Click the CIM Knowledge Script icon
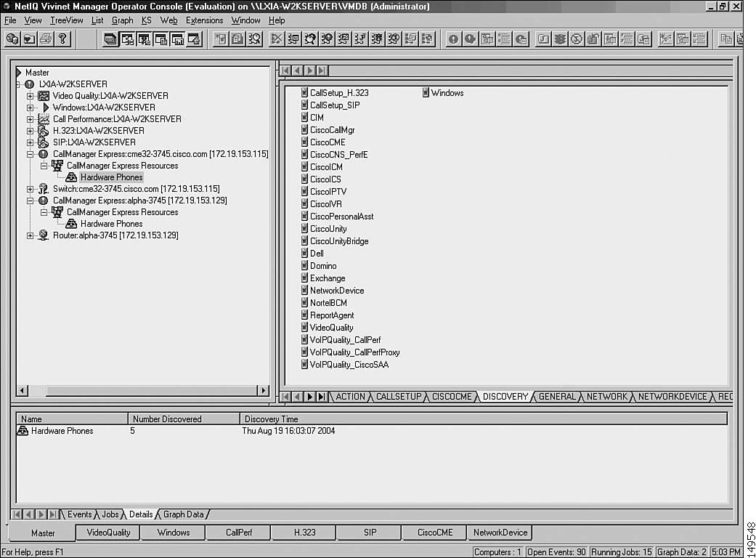The height and width of the screenshot is (558, 756). coord(304,117)
